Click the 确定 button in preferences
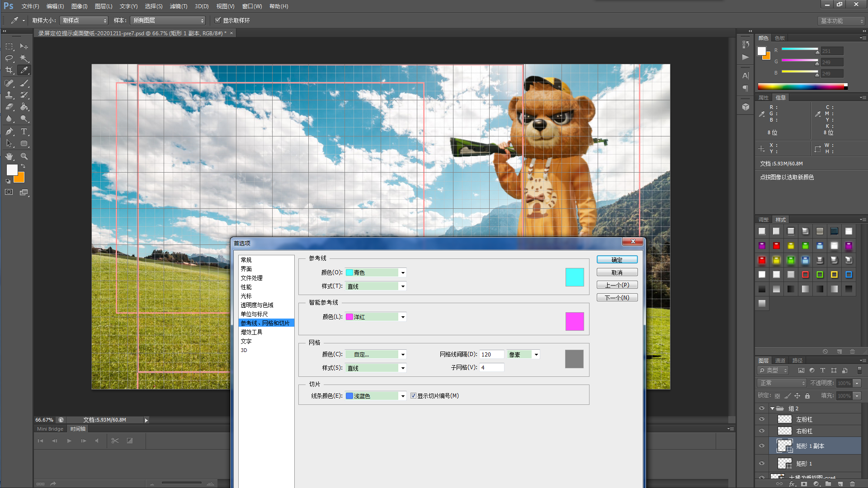Viewport: 868px width, 488px height. pyautogui.click(x=617, y=260)
